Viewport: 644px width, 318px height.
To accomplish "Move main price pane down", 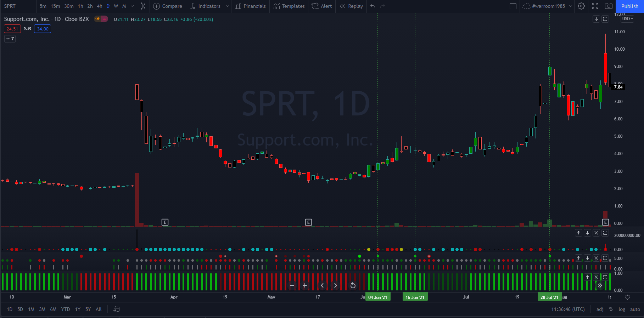I will (596, 19).
